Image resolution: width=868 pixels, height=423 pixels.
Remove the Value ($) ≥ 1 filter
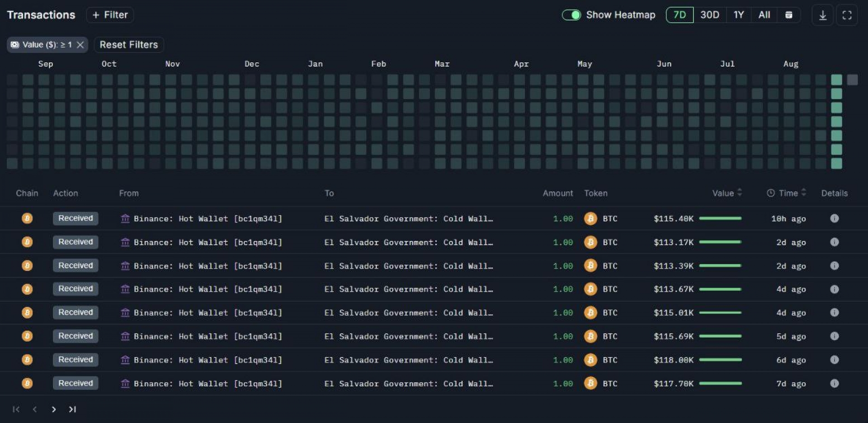pyautogui.click(x=80, y=45)
